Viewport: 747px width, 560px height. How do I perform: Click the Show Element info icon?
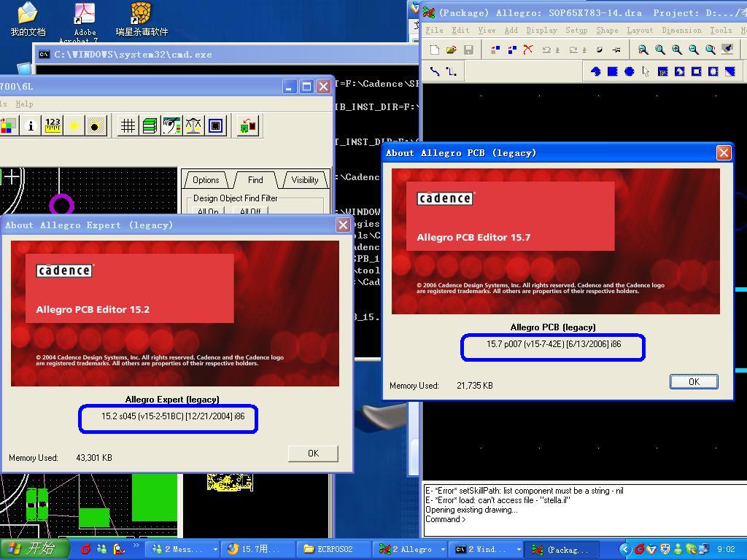31,125
